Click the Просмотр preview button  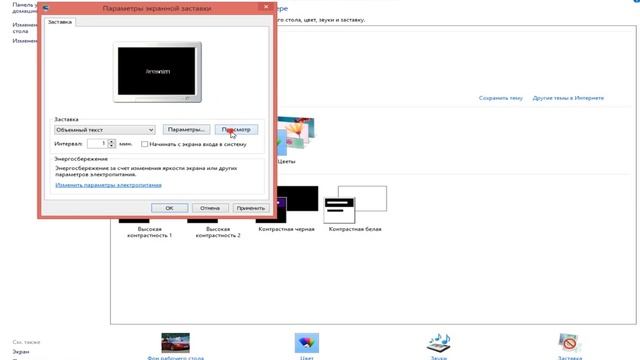(x=236, y=129)
